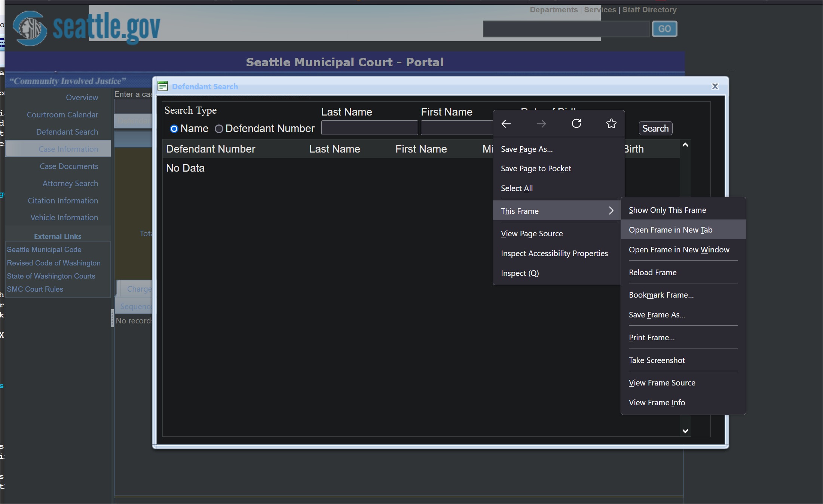Close the Defendant Search dialog
Viewport: 823px width, 504px height.
[715, 86]
